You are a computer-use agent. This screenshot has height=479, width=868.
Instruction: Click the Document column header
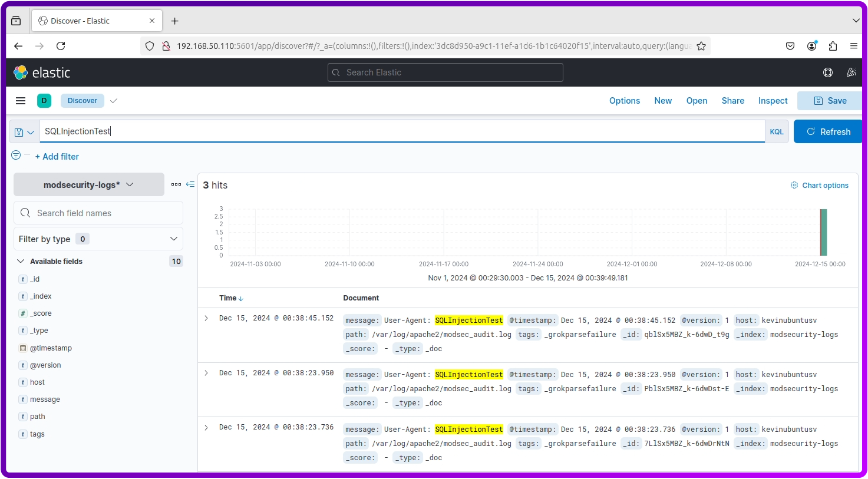point(361,298)
